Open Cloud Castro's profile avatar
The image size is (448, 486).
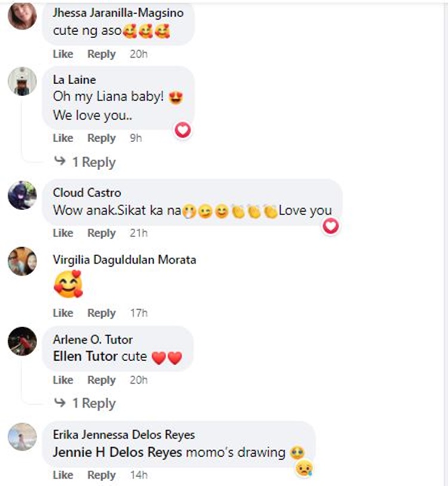click(x=22, y=195)
